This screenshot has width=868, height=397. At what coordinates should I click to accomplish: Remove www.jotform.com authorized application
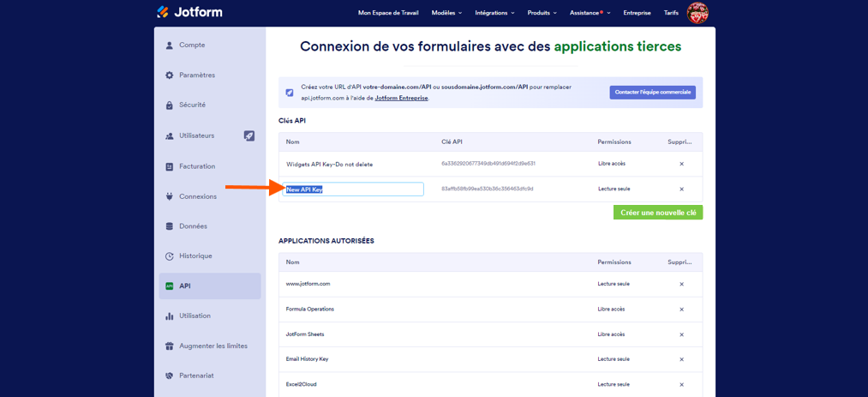click(x=681, y=284)
